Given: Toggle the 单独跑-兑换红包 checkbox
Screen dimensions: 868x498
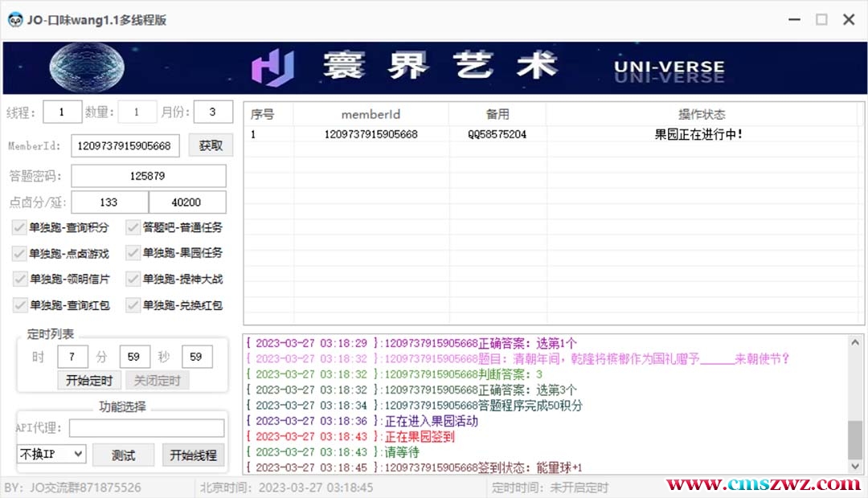Looking at the screenshot, I should pyautogui.click(x=133, y=305).
